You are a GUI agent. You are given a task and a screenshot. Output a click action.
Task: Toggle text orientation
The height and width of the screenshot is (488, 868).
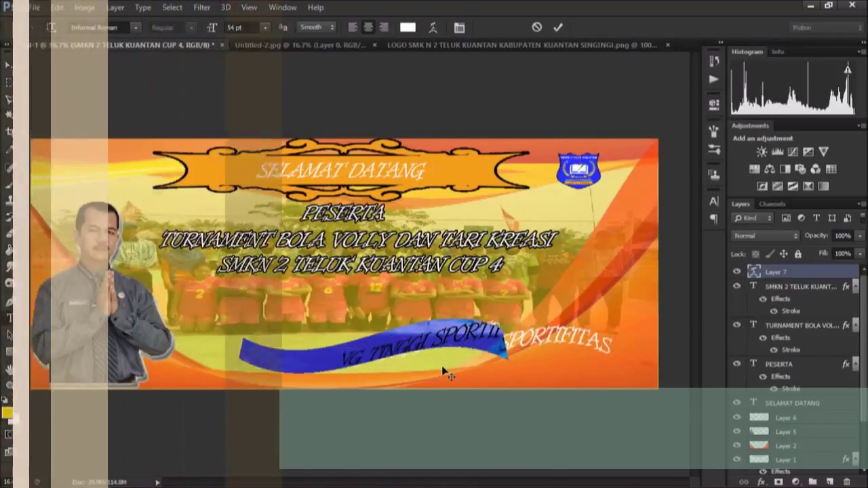coord(51,28)
